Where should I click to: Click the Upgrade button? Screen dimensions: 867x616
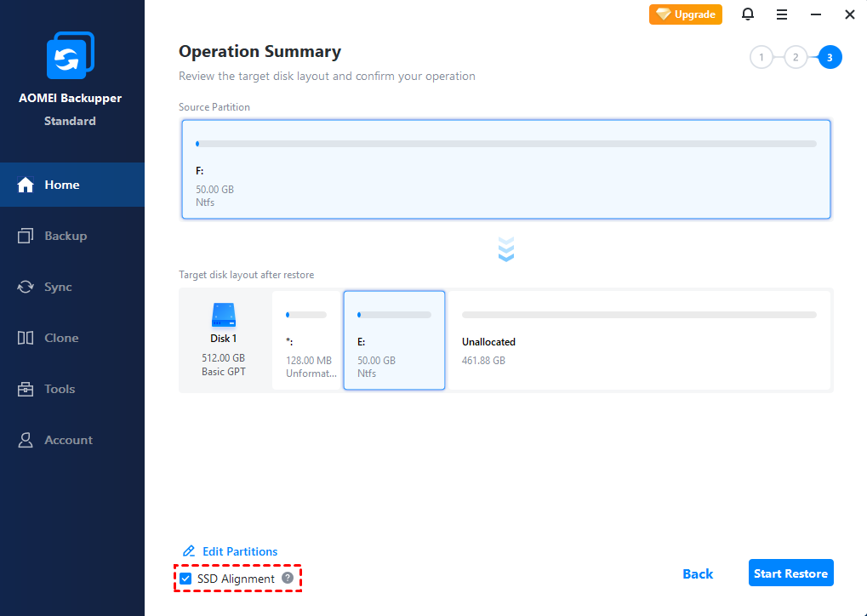686,14
